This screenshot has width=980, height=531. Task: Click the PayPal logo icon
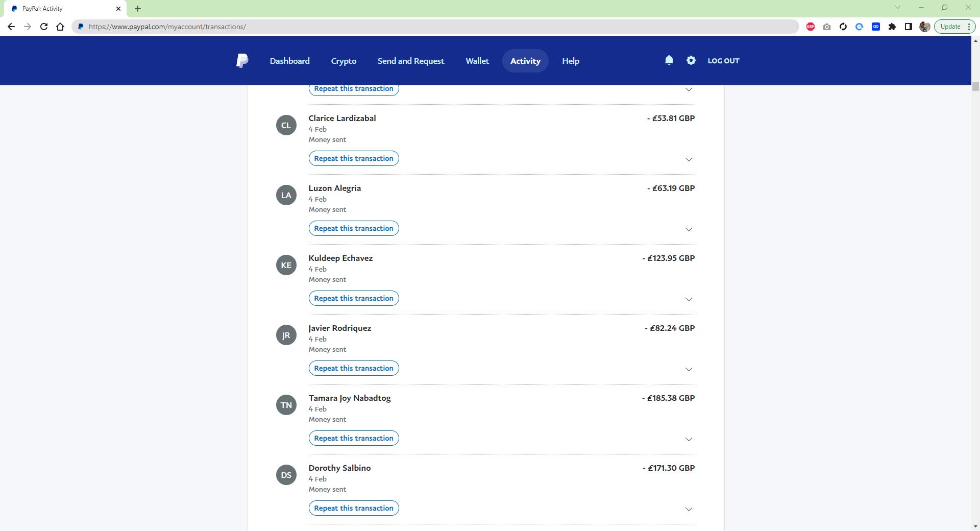242,61
